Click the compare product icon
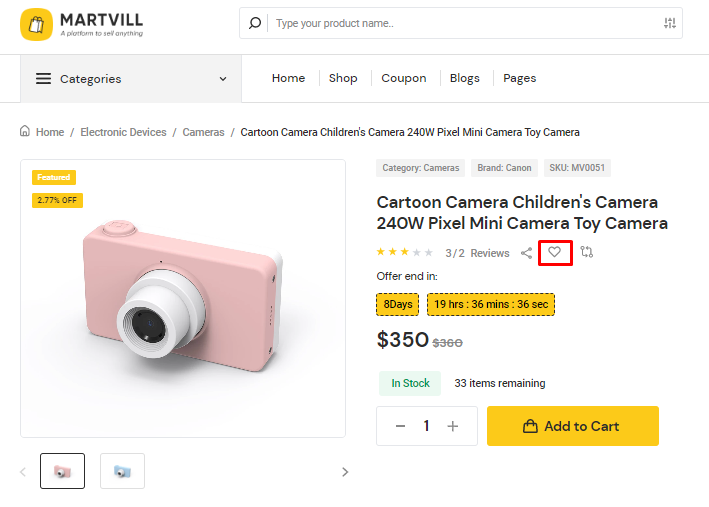Image resolution: width=709 pixels, height=507 pixels. point(587,253)
